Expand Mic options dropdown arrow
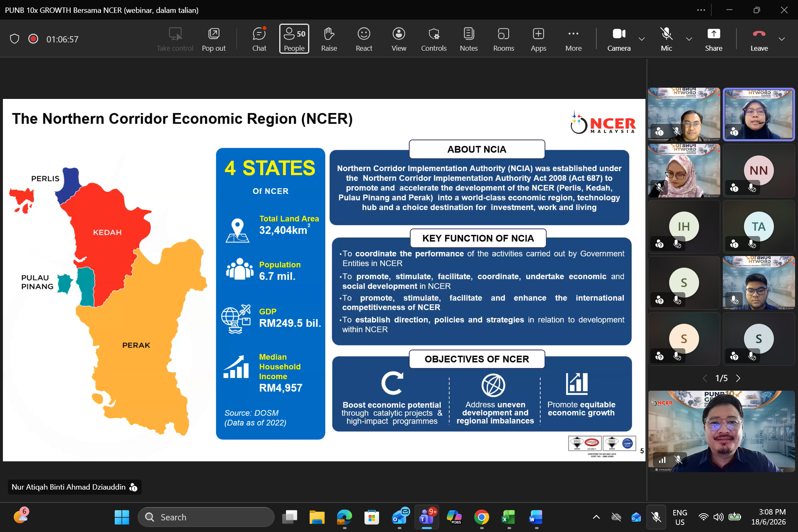798x532 pixels. [x=689, y=39]
